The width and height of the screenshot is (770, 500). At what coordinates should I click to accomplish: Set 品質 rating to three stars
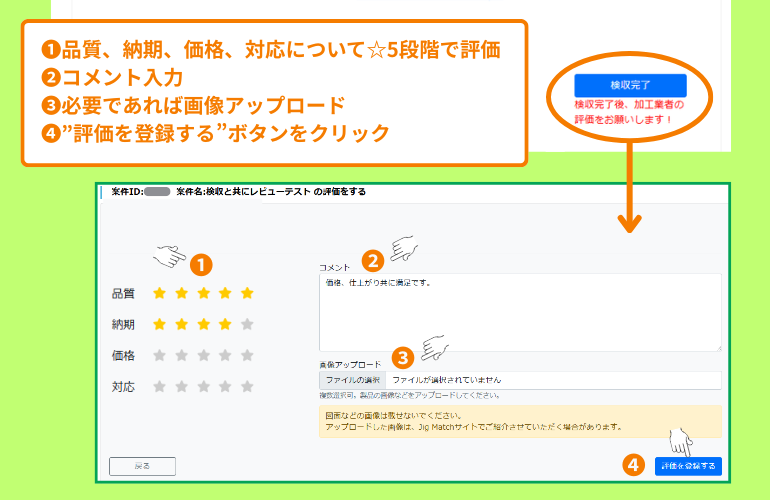pyautogui.click(x=203, y=293)
